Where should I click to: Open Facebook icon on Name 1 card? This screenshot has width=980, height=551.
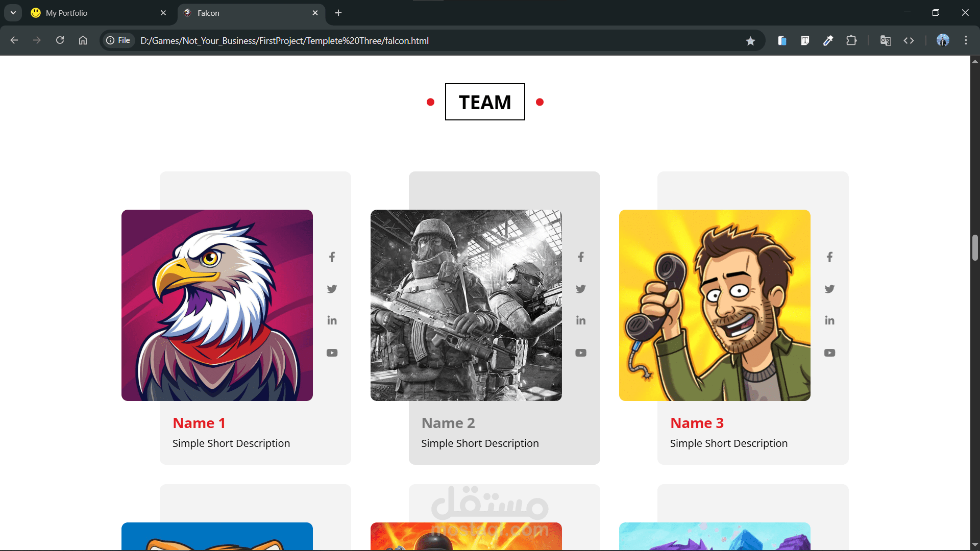pyautogui.click(x=332, y=257)
